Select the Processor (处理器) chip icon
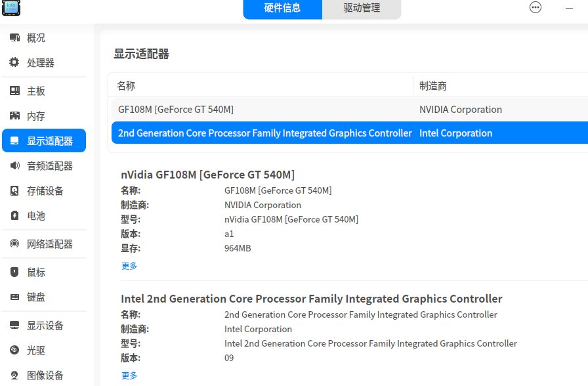This screenshot has width=588, height=386. pos(14,63)
